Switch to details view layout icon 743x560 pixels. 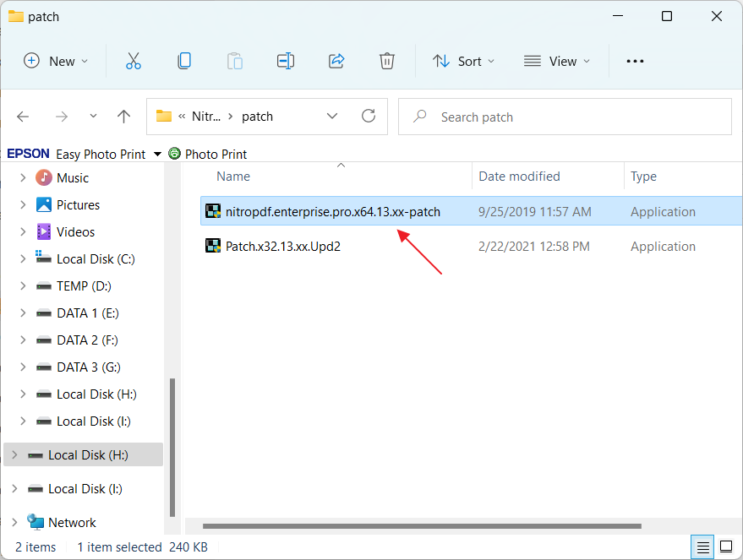pos(702,547)
